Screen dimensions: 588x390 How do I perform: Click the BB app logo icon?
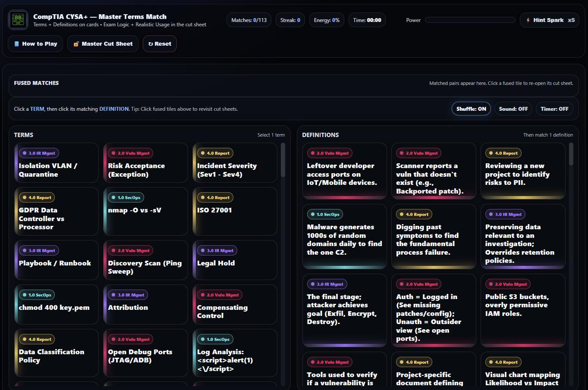[18, 20]
